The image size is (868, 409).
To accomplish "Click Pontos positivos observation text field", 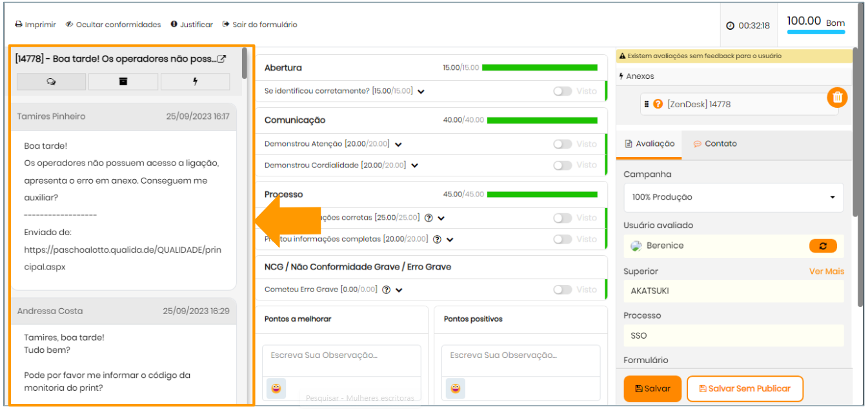I will coord(520,355).
